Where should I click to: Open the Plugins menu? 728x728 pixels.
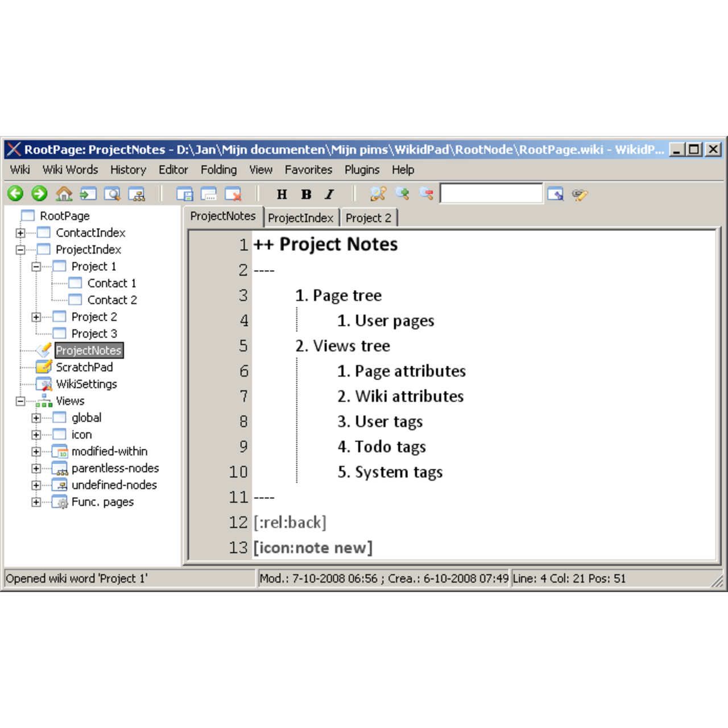pos(362,169)
